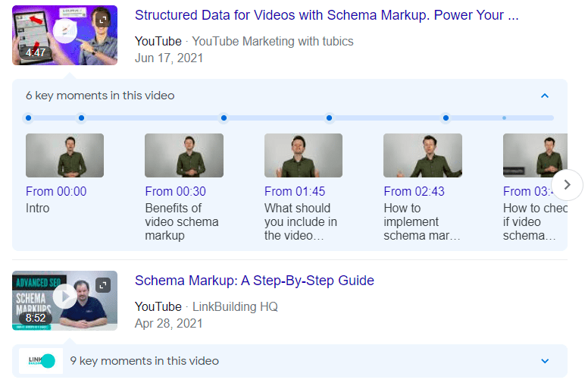Open the partially visible fifth key moment thumbnail
Image resolution: width=588 pixels, height=386 pixels.
[535, 155]
